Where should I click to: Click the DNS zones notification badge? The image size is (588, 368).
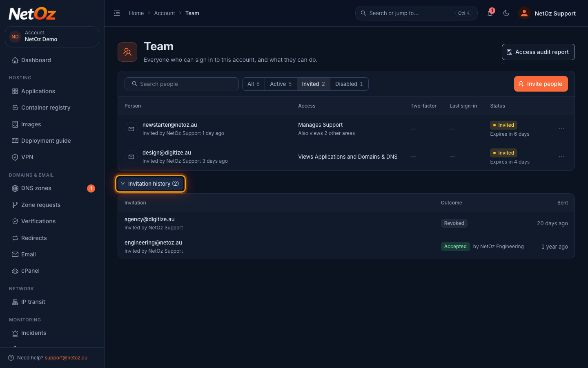click(91, 188)
